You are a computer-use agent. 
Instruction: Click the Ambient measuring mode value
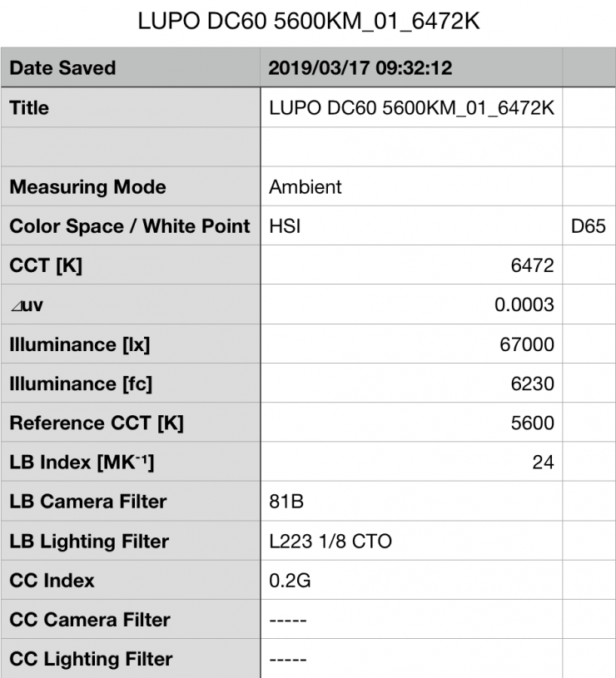click(305, 187)
